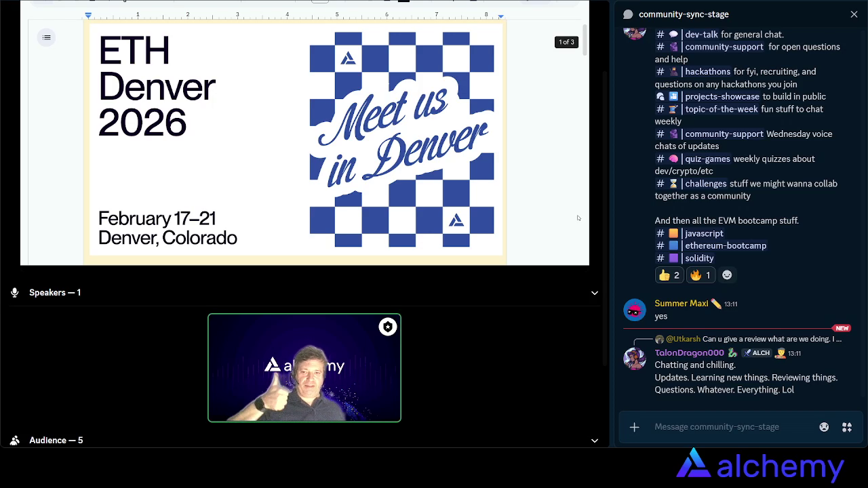This screenshot has width=868, height=488.
Task: Click the moderator badge on speaker tile
Action: (x=387, y=327)
